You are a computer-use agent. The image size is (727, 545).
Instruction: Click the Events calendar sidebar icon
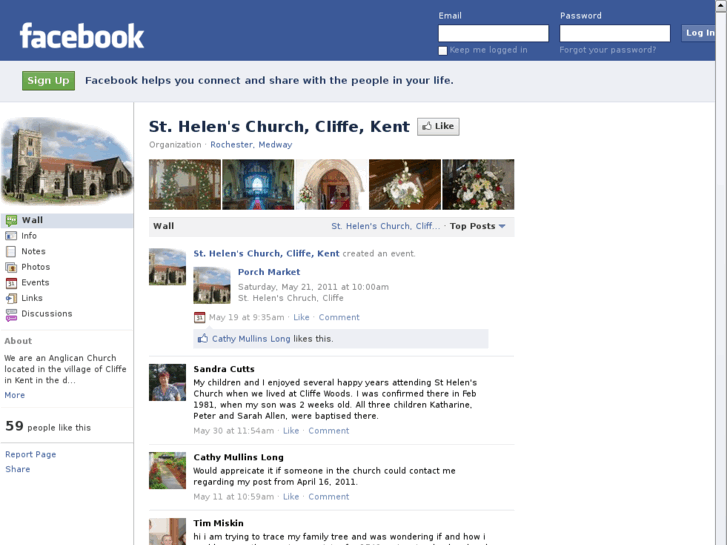point(11,282)
